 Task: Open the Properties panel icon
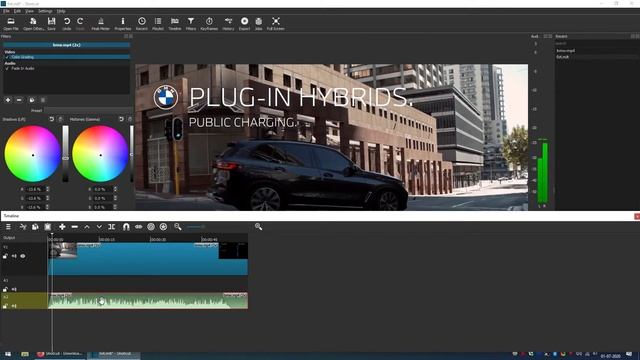coord(122,24)
